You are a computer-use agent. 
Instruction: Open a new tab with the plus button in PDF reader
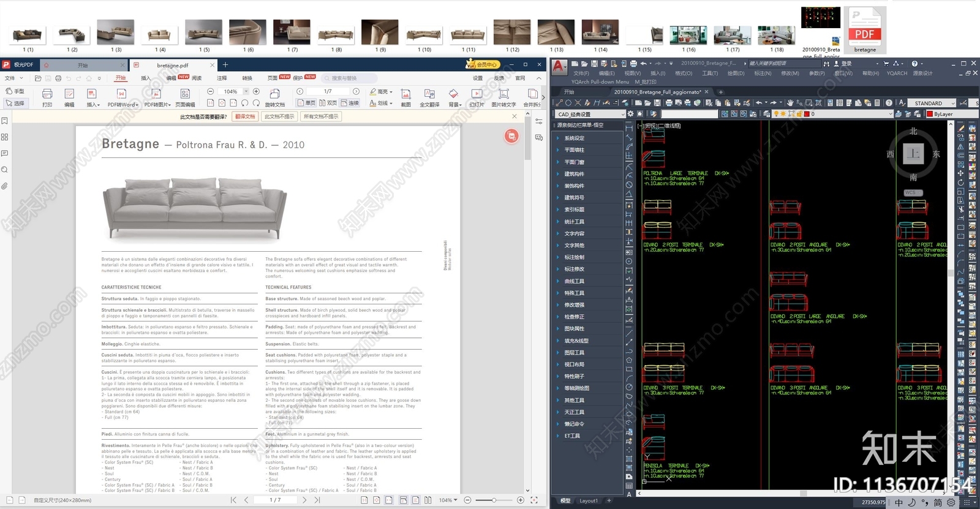(225, 64)
